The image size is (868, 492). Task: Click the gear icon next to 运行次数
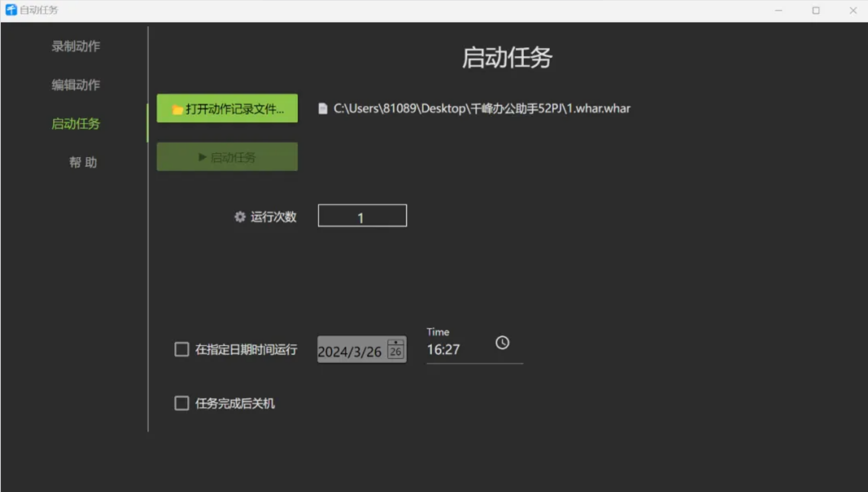pyautogui.click(x=240, y=217)
